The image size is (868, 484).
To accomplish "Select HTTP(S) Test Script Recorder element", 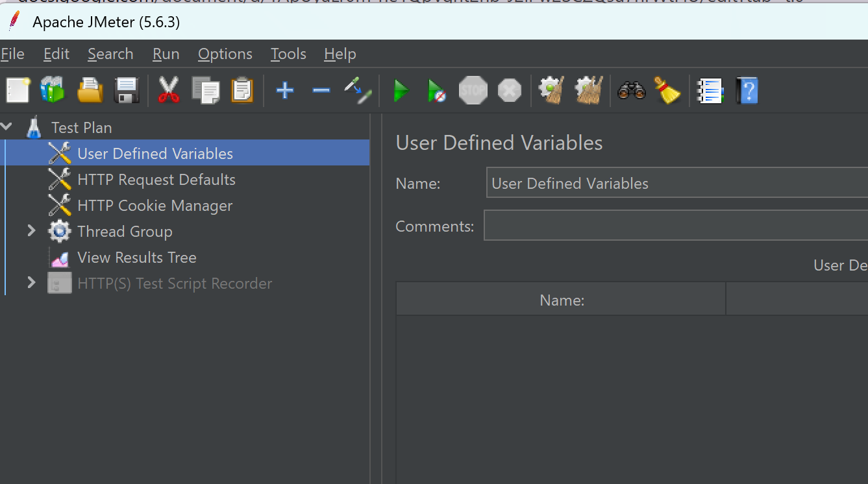I will click(175, 283).
